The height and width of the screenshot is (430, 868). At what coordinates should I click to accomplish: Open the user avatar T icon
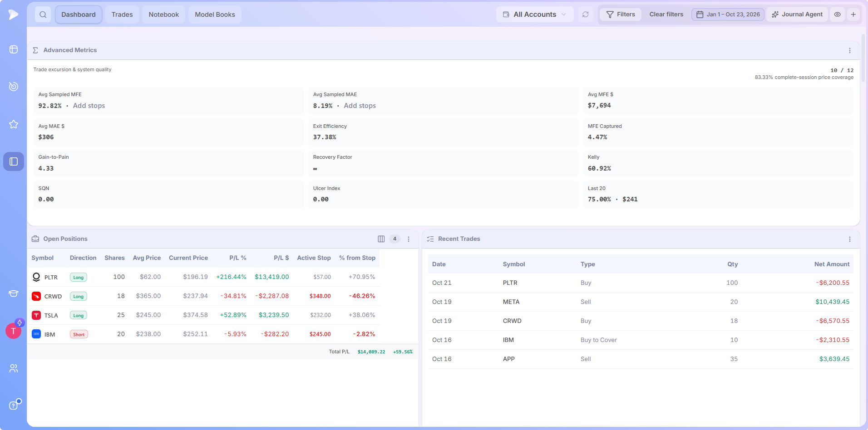[14, 331]
